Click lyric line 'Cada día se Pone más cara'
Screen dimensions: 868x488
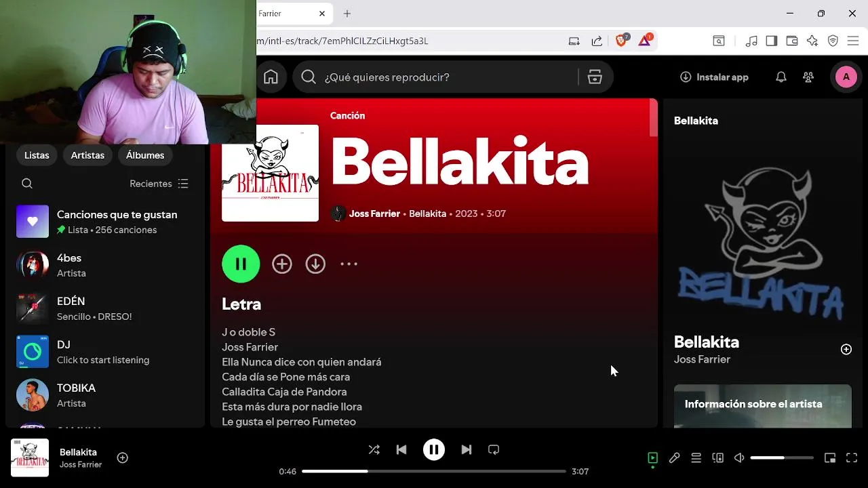285,377
